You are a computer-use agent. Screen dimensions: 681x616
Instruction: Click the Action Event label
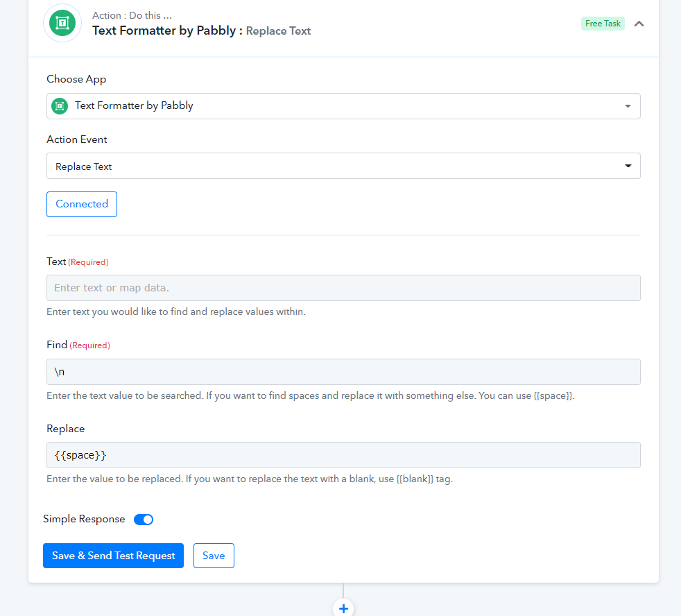pos(77,139)
